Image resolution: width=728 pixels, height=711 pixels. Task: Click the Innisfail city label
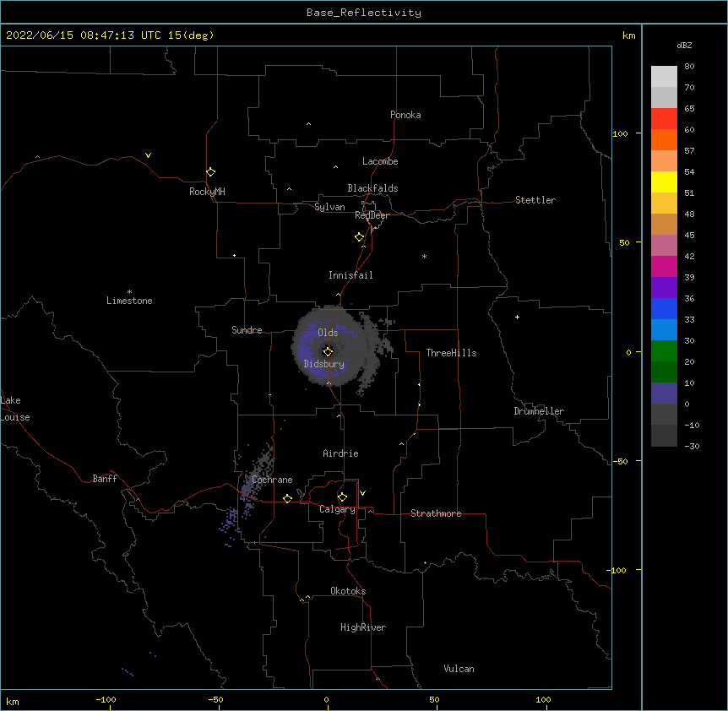coord(350,275)
